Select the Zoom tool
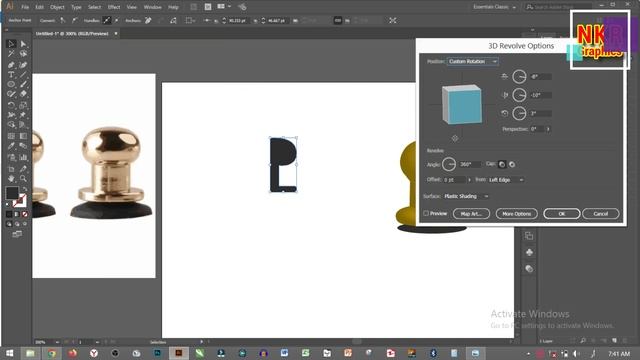Image resolution: width=640 pixels, height=360 pixels. (23, 179)
